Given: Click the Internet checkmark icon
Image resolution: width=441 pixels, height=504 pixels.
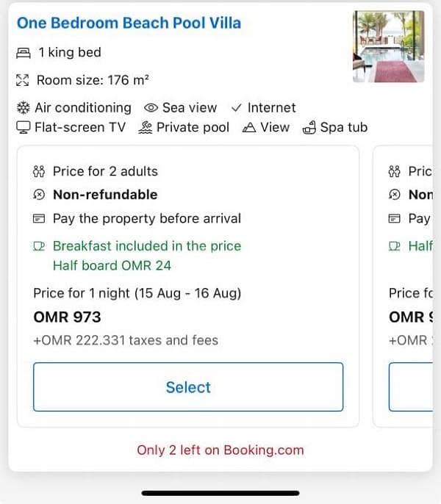Looking at the screenshot, I should click(237, 108).
